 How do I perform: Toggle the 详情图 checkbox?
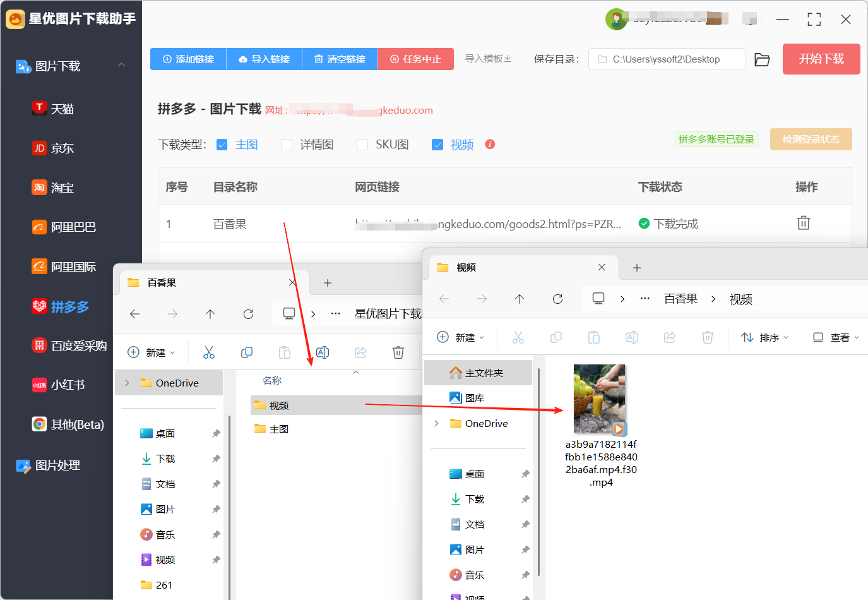pyautogui.click(x=287, y=145)
